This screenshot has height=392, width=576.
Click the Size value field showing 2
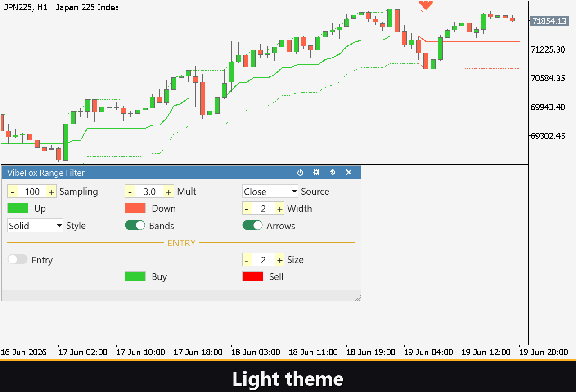[x=263, y=260]
